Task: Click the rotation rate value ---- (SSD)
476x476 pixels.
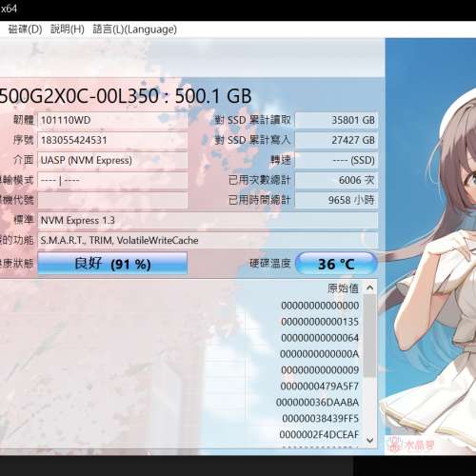Action: 336,160
